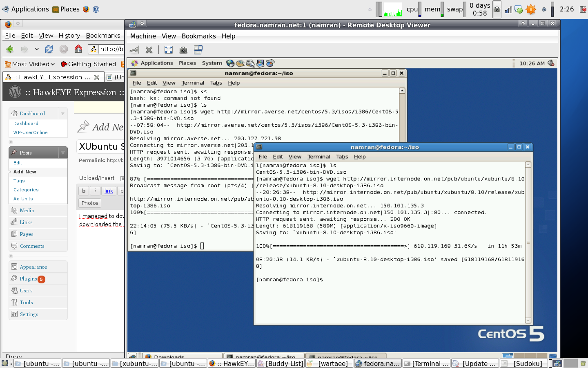Collapse the Posts menu section arrow
Screen dimensions: 588x368
62,153
